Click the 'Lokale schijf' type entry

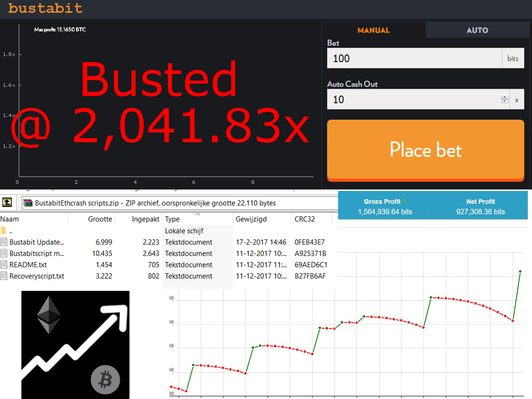click(184, 231)
